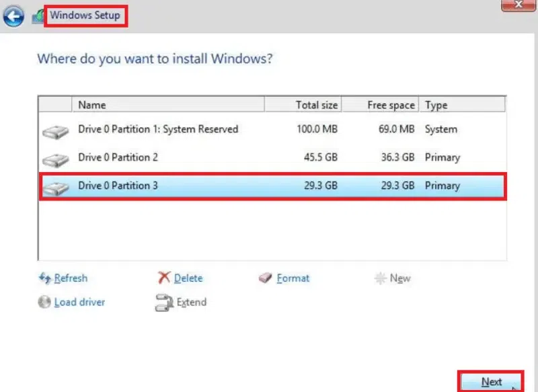Choose the Format link
This screenshot has width=538, height=392.
[293, 278]
